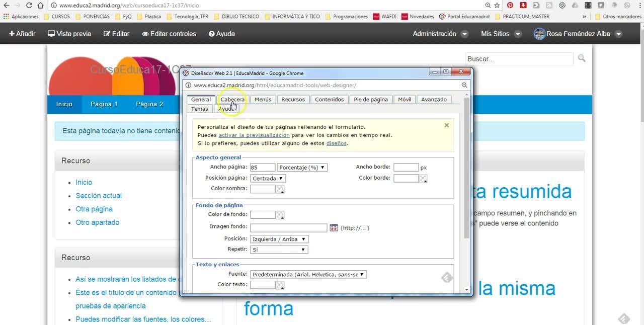Click the Imagen fondo URL field
644x325 pixels.
pos(288,228)
